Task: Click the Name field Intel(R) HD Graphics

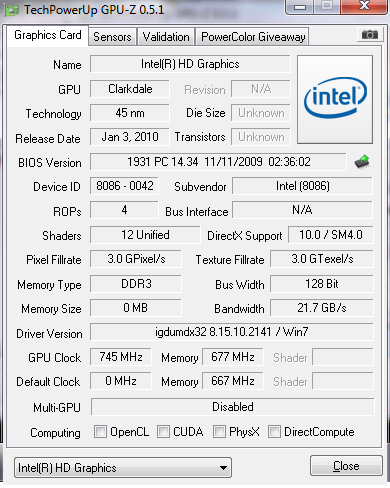Action: [190, 64]
